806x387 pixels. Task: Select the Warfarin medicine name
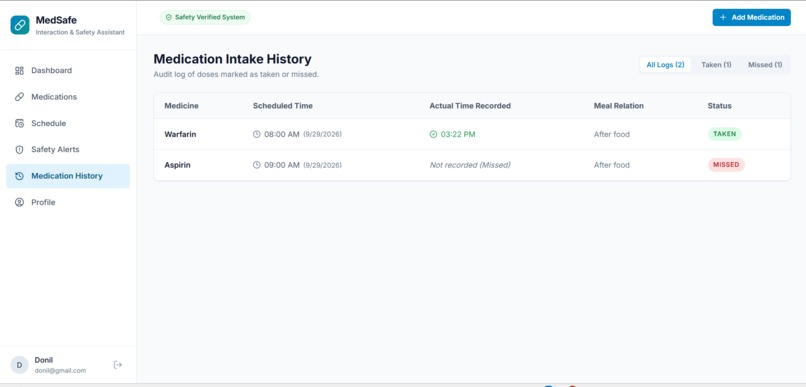(x=180, y=134)
